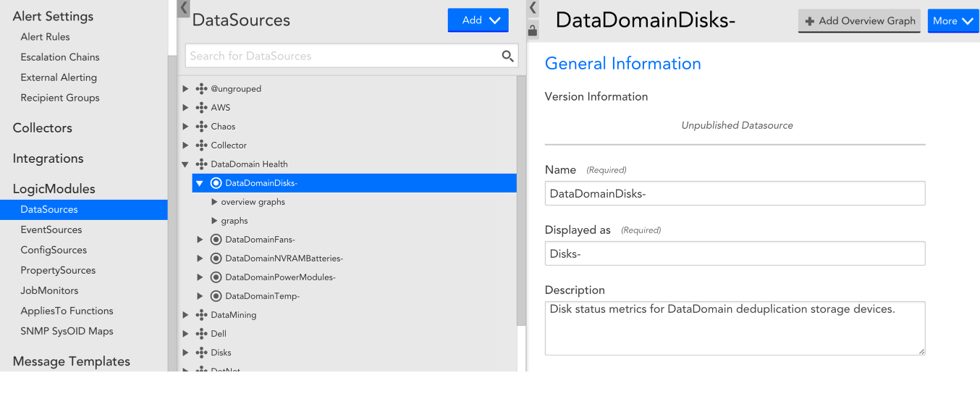
Task: Open the Add dropdown button
Action: (478, 20)
